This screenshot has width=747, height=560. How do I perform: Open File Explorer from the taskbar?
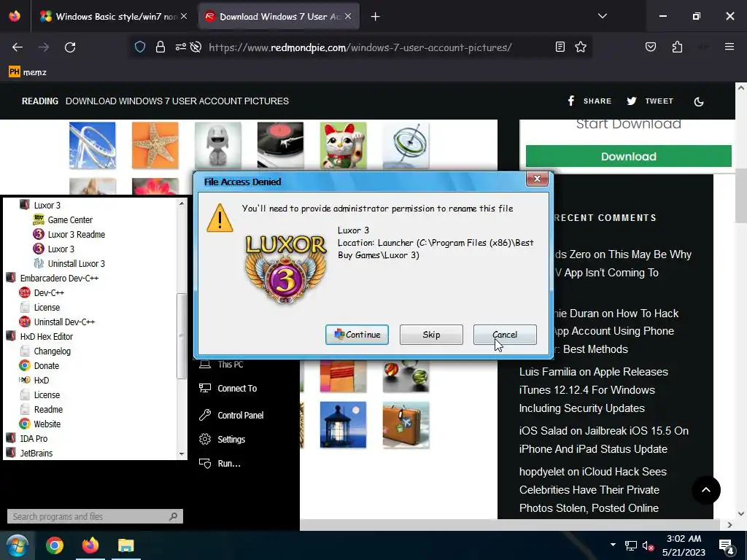pyautogui.click(x=126, y=545)
